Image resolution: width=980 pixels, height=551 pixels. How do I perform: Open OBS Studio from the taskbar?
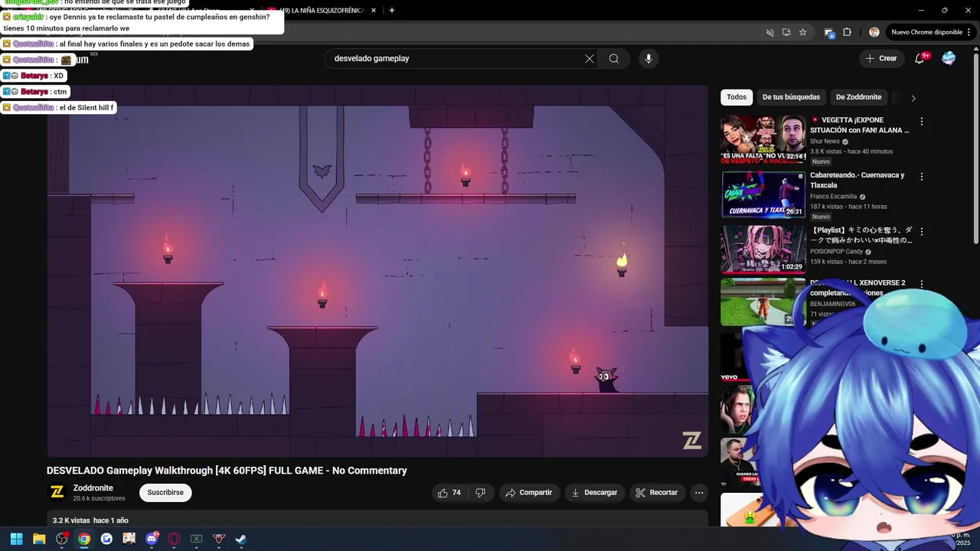point(61,539)
